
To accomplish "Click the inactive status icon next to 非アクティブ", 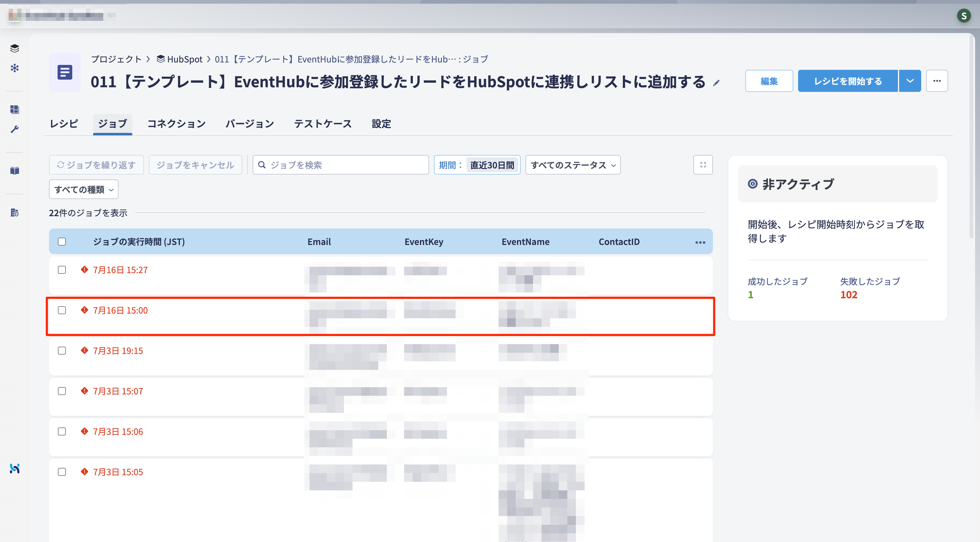I will (752, 184).
